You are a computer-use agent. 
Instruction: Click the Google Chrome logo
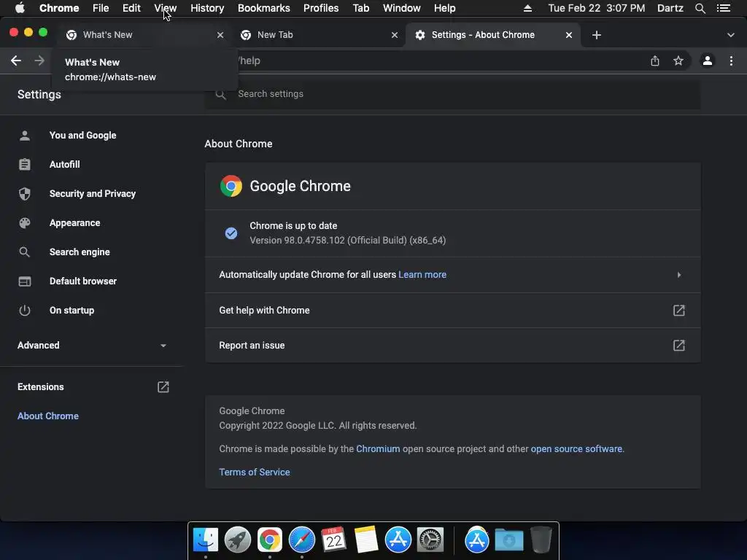tap(231, 186)
